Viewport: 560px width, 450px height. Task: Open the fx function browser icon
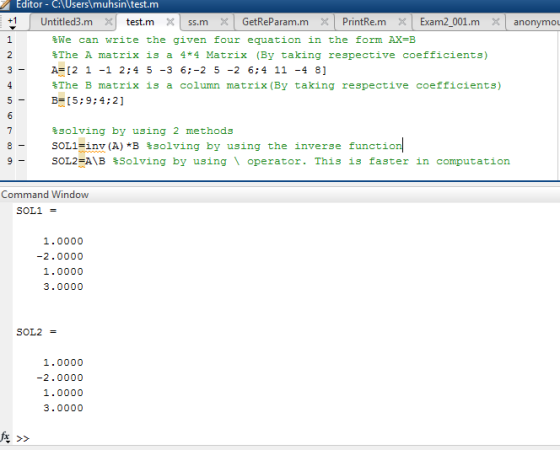point(5,437)
